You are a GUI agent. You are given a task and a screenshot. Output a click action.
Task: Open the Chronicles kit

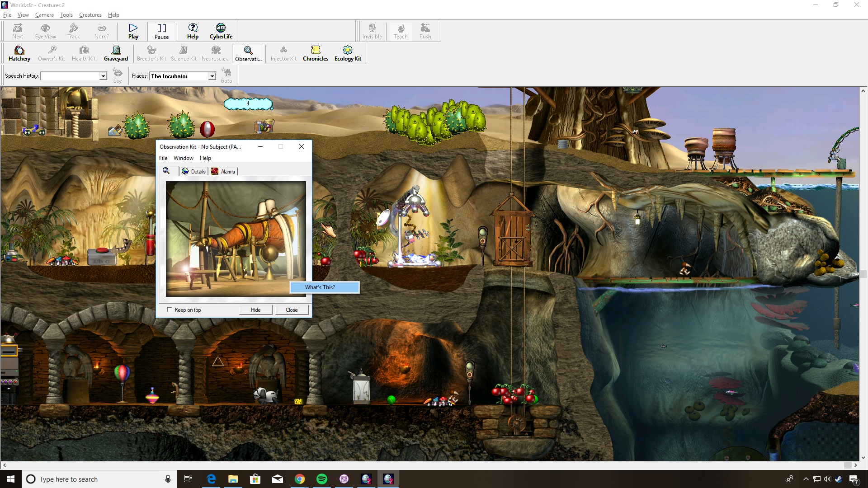(316, 53)
